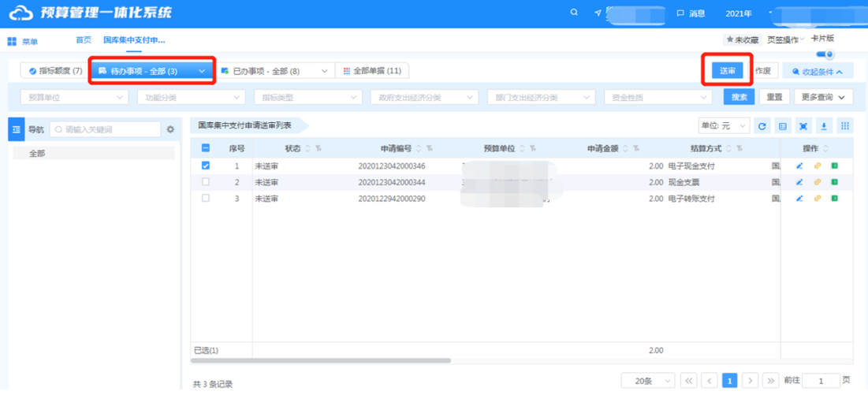Switch to the 国库集中支付申... tab
Image resolution: width=868 pixels, height=406 pixels.
pos(135,40)
